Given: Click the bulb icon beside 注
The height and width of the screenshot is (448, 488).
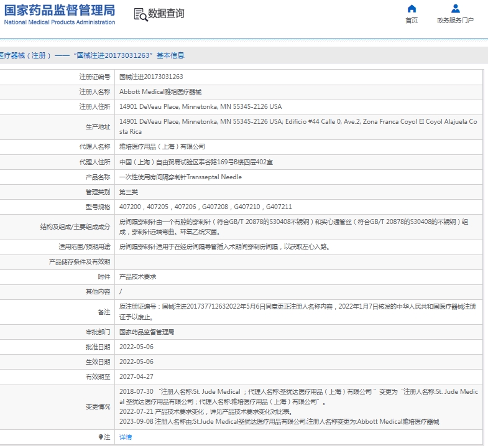Looking at the screenshot, I should click(101, 437).
